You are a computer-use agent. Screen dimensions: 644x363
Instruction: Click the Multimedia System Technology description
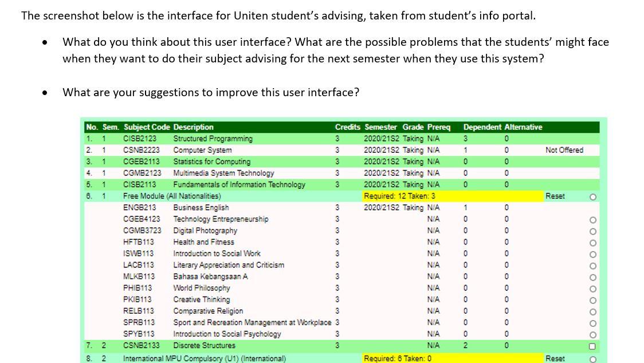tap(223, 173)
